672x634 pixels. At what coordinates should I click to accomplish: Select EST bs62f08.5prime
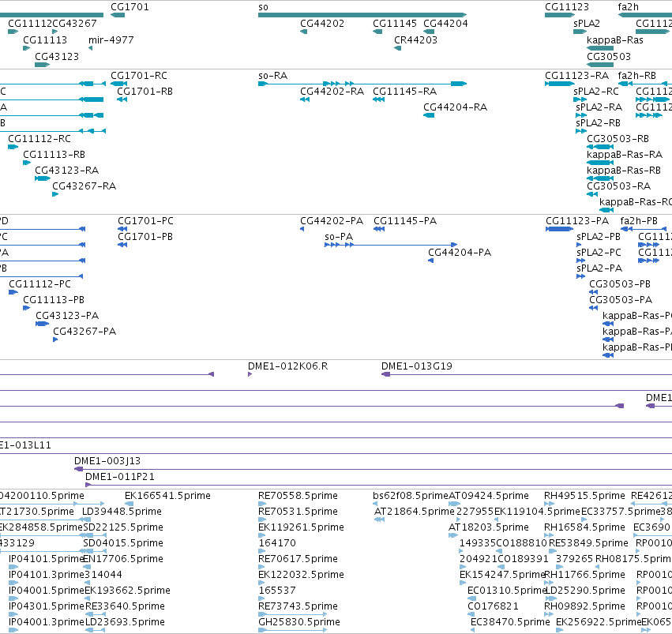point(410,495)
